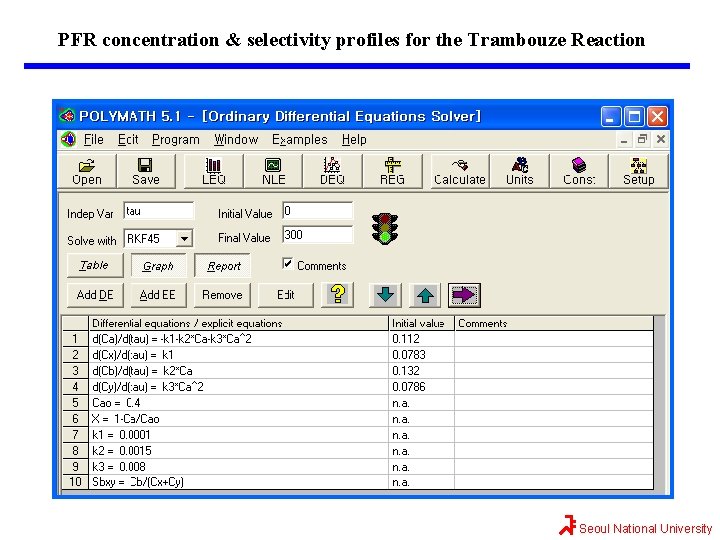Move equation up with green up arrow
This screenshot has width=720, height=540.
point(425,294)
